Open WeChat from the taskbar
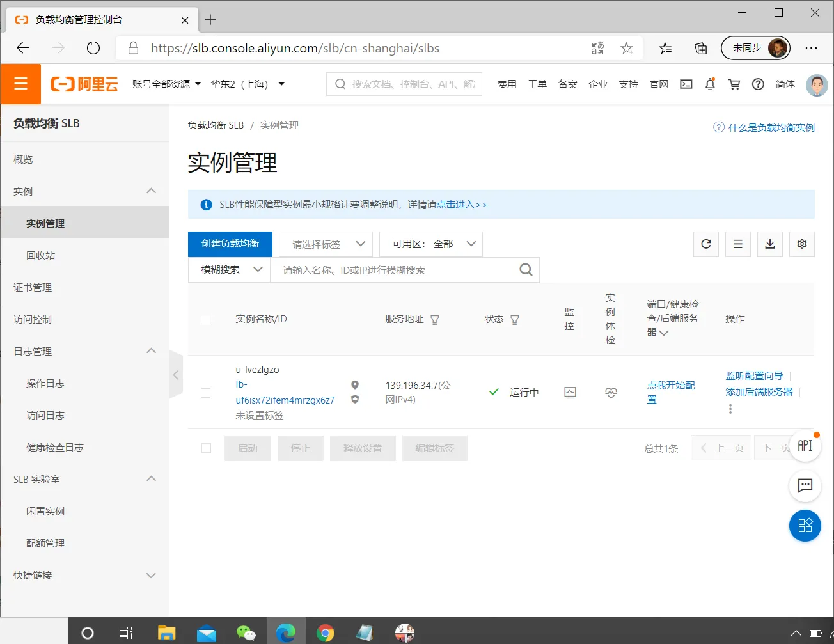This screenshot has width=834, height=644. point(246,633)
